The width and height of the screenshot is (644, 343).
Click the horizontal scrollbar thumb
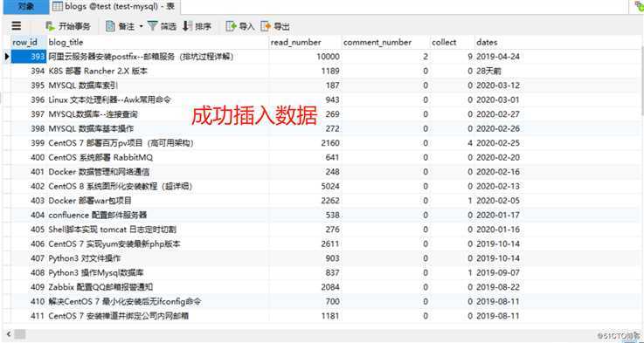click(x=19, y=334)
